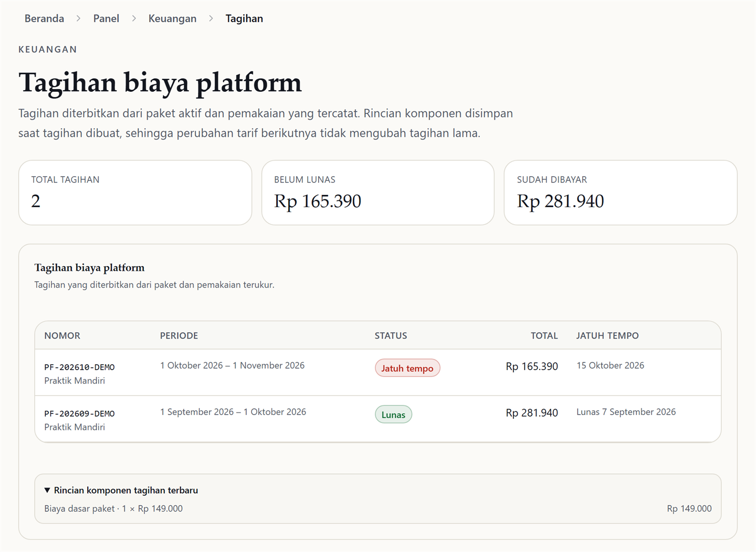The height and width of the screenshot is (552, 756).
Task: Click the Jatuh tempo status badge
Action: click(407, 368)
